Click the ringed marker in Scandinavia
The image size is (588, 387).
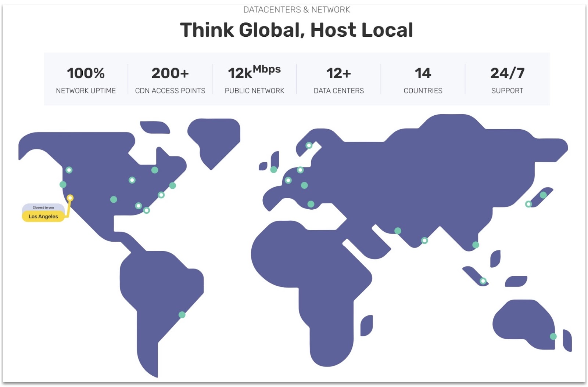[x=309, y=145]
